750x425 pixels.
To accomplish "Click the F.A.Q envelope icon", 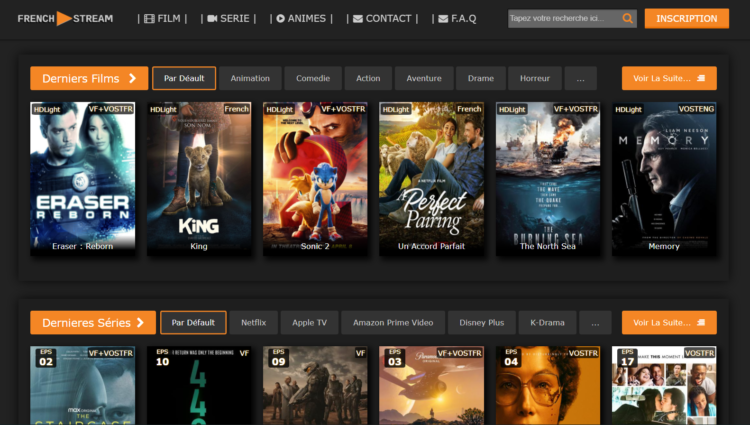I will (443, 19).
